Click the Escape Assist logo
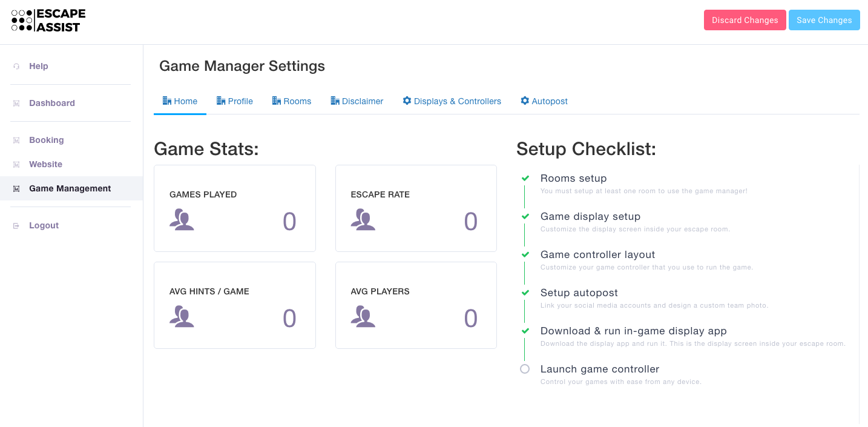The height and width of the screenshot is (427, 868). (48, 21)
